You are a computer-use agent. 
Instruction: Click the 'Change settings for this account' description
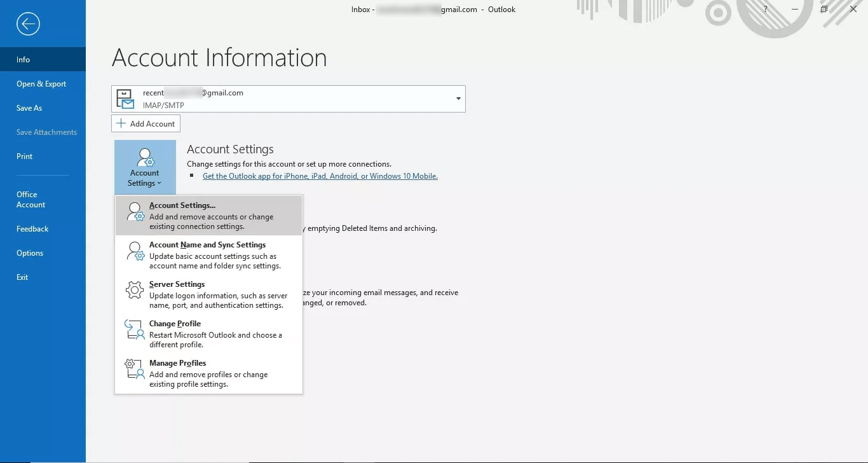289,164
